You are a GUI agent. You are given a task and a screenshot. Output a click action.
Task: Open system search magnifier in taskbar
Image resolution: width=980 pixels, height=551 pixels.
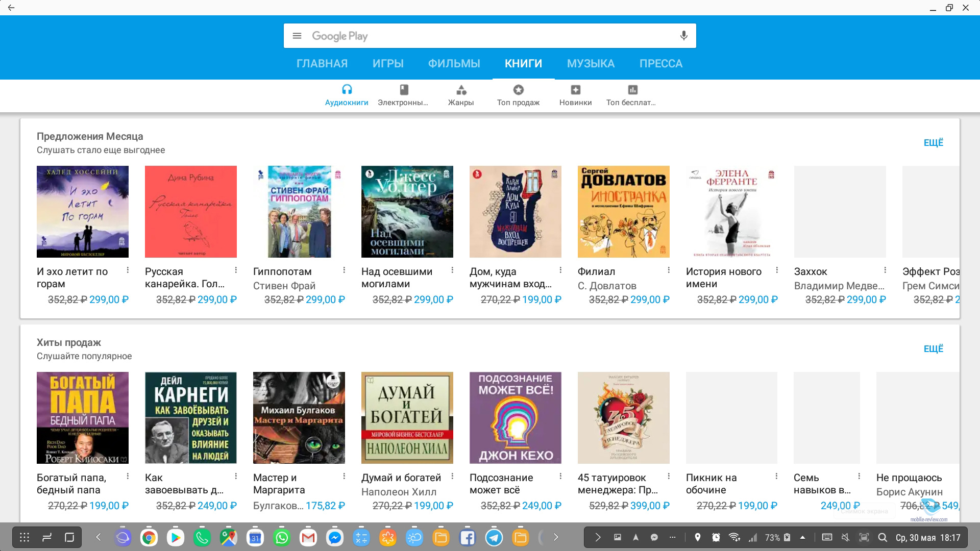point(883,537)
